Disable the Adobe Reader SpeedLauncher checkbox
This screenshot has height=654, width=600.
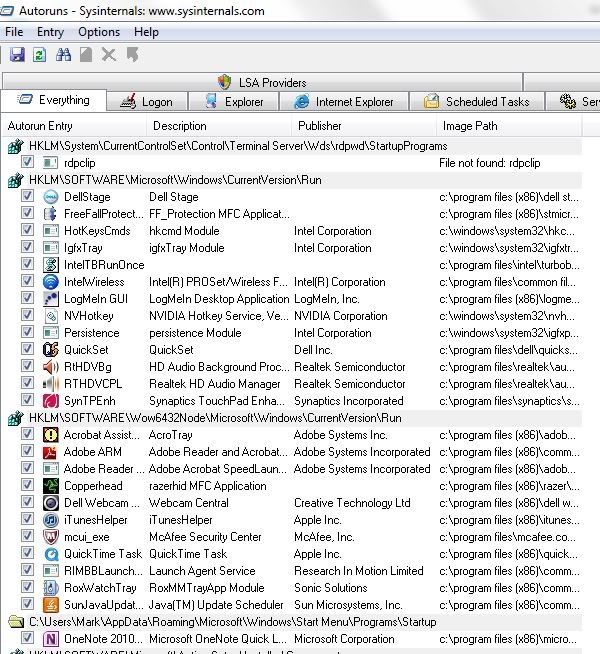pyautogui.click(x=28, y=468)
